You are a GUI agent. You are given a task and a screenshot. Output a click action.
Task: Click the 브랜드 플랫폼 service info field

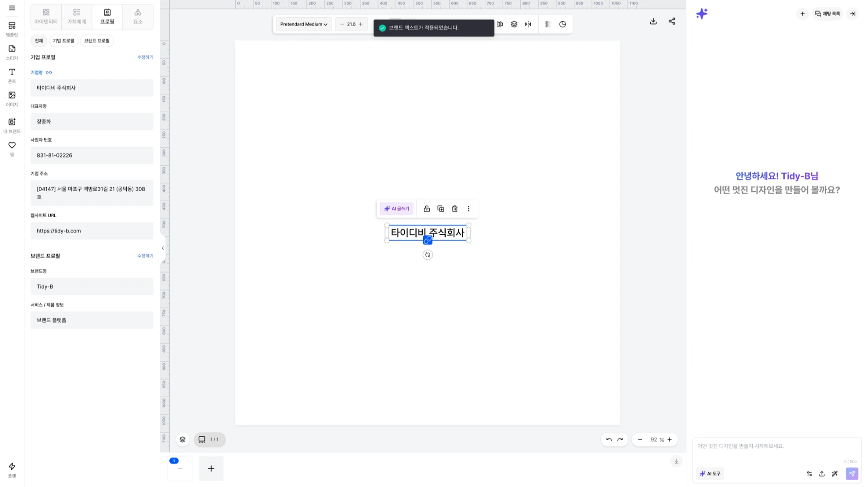pyautogui.click(x=92, y=320)
